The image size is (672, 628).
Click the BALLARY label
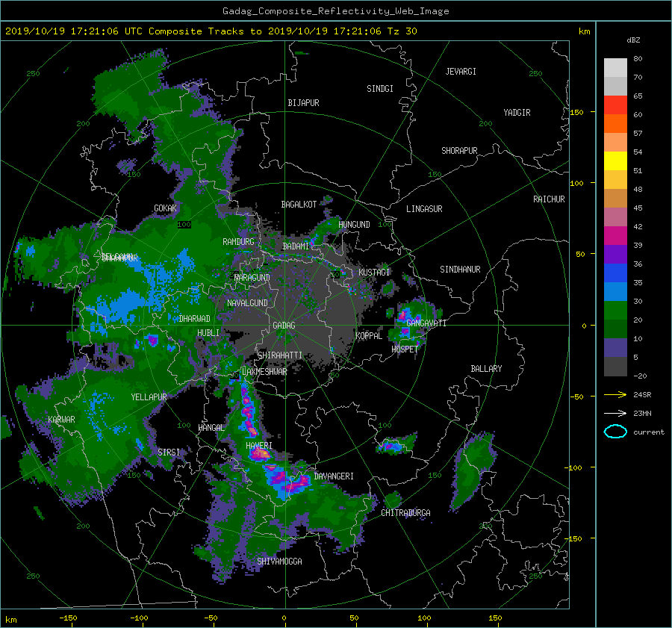click(x=486, y=369)
